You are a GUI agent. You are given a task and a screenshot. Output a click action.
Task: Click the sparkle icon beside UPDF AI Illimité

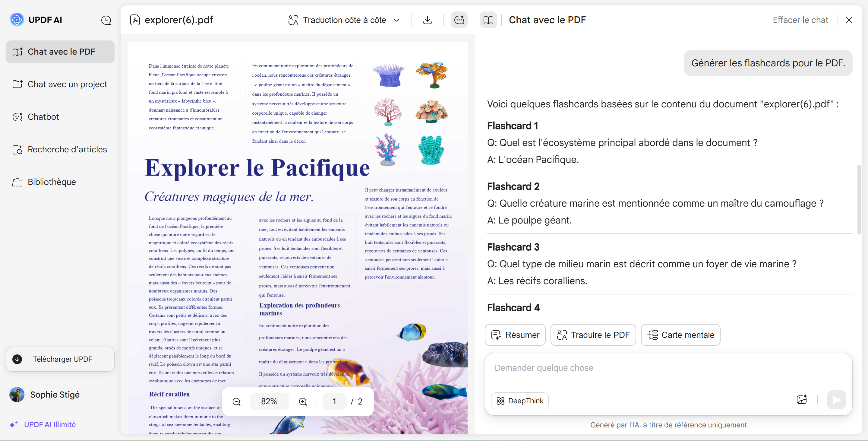[14, 425]
